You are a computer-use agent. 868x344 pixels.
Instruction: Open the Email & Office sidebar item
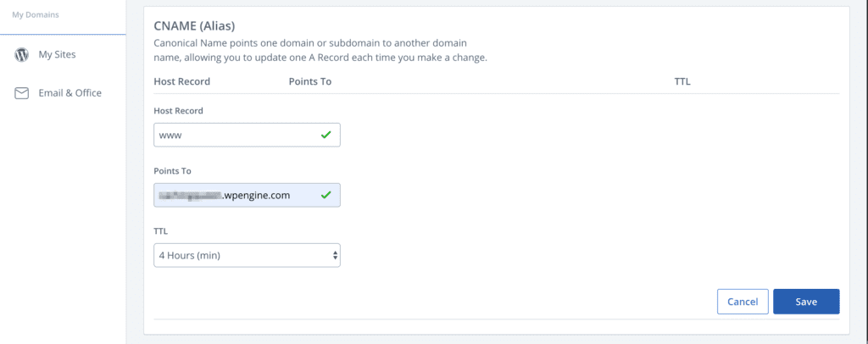pos(70,93)
